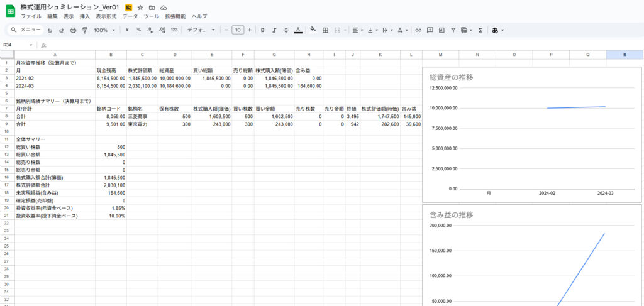The height and width of the screenshot is (306, 644).
Task: Create a filter with funnel icon
Action: [453, 30]
